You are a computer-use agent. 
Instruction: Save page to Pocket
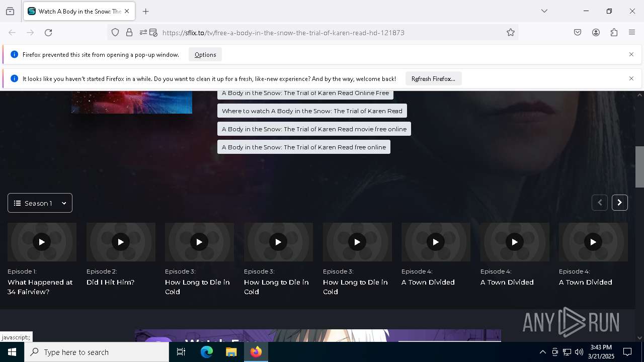(x=578, y=33)
